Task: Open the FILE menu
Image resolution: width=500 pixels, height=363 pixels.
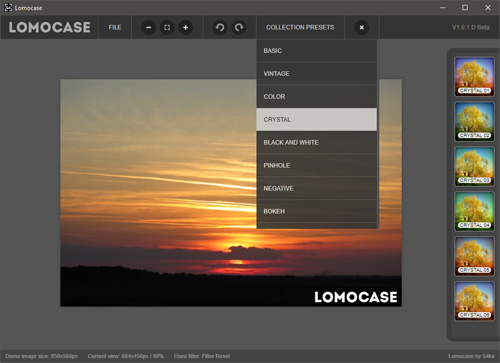Action: click(115, 27)
